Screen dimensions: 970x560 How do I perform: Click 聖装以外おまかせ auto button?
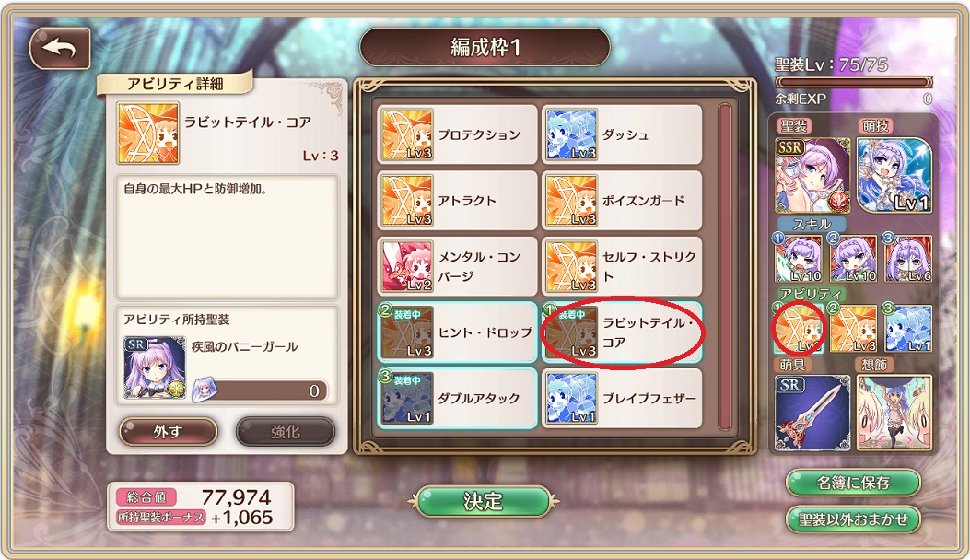[x=853, y=519]
